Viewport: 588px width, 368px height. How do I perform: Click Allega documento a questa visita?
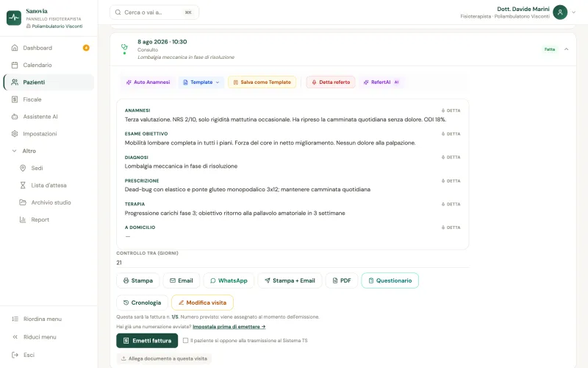pyautogui.click(x=164, y=358)
